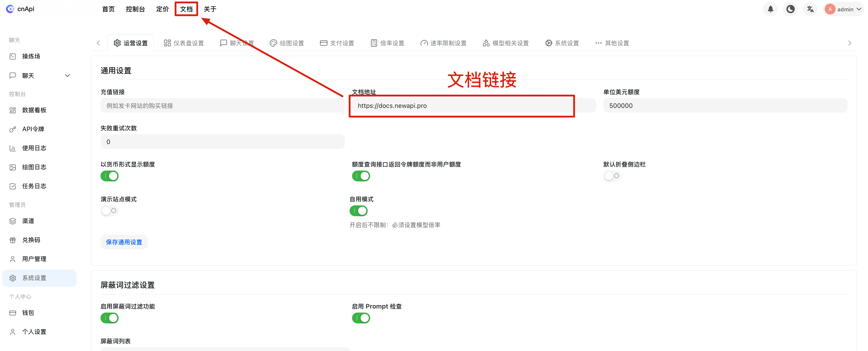Click the cnApi logo
The image size is (868, 351).
pyautogui.click(x=20, y=9)
